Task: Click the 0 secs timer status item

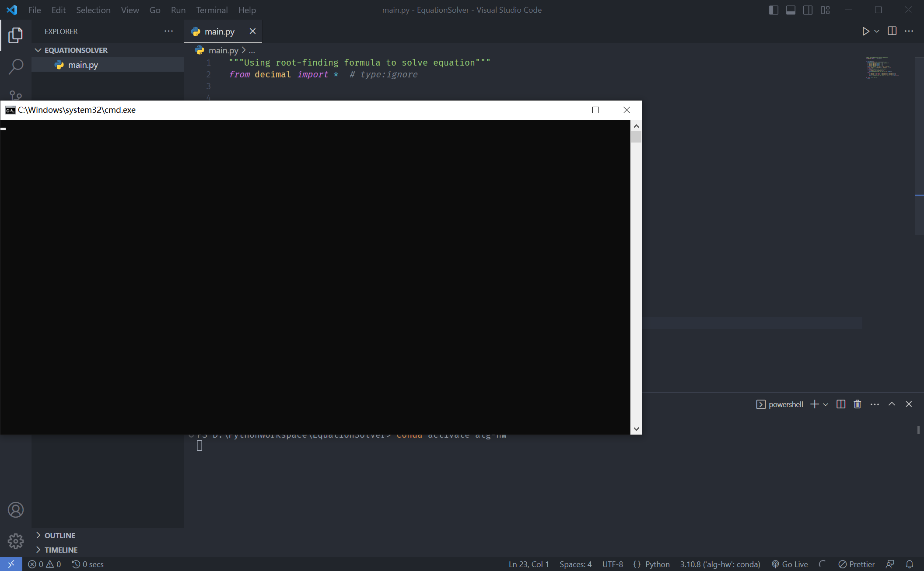Action: point(88,564)
